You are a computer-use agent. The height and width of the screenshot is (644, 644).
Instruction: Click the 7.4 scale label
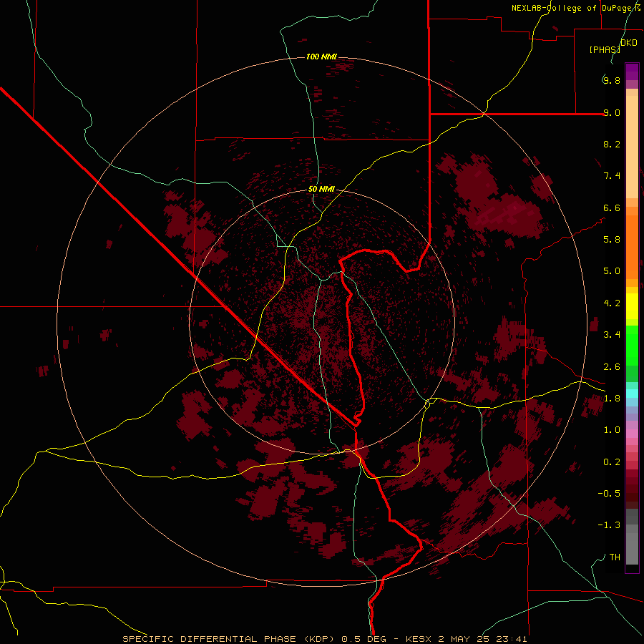click(612, 176)
